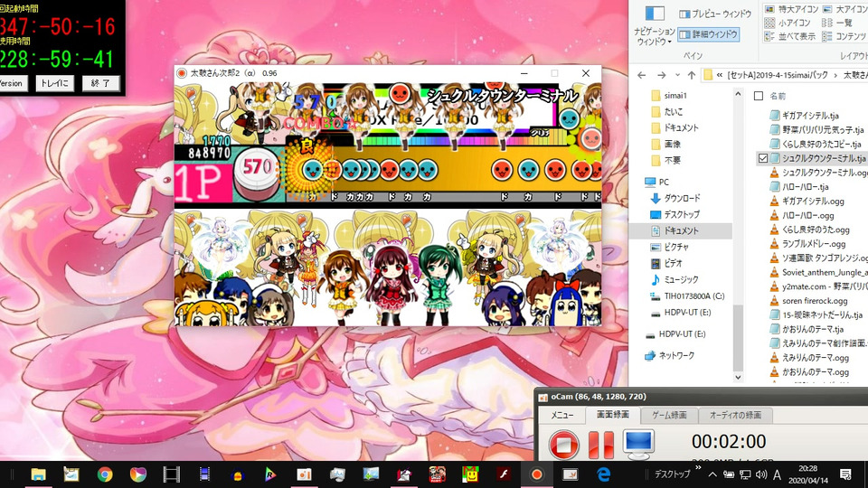Choose コンテンツ layout in Explorer
The image size is (868, 488).
(844, 36)
